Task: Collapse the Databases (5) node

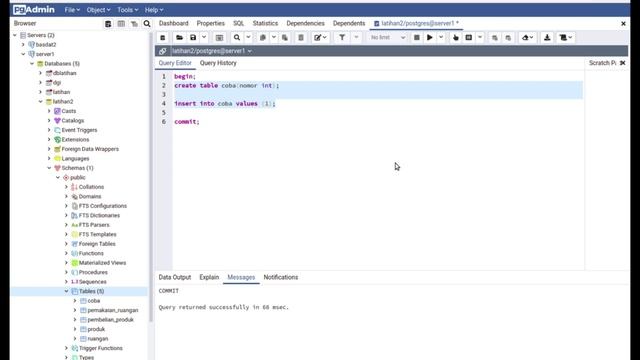Action: 32,64
